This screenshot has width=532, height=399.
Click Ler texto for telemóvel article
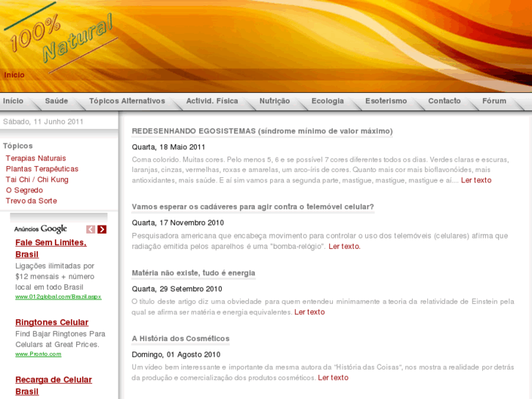[345, 247]
